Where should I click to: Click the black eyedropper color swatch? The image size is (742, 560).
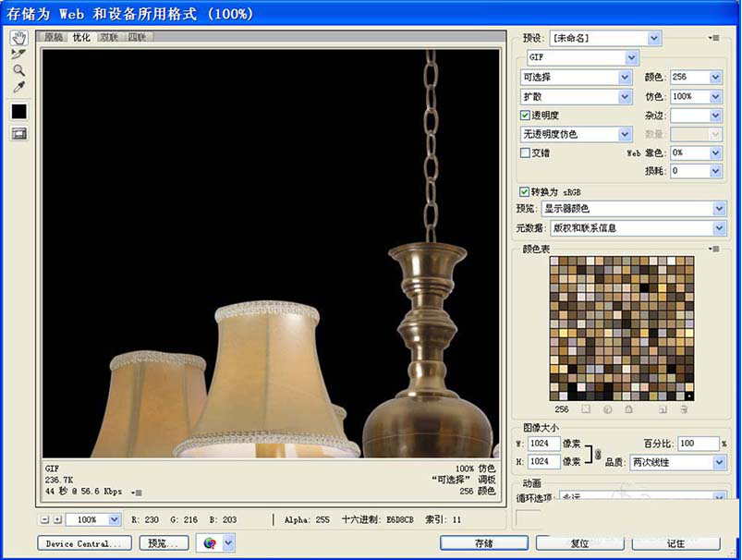pyautogui.click(x=17, y=110)
